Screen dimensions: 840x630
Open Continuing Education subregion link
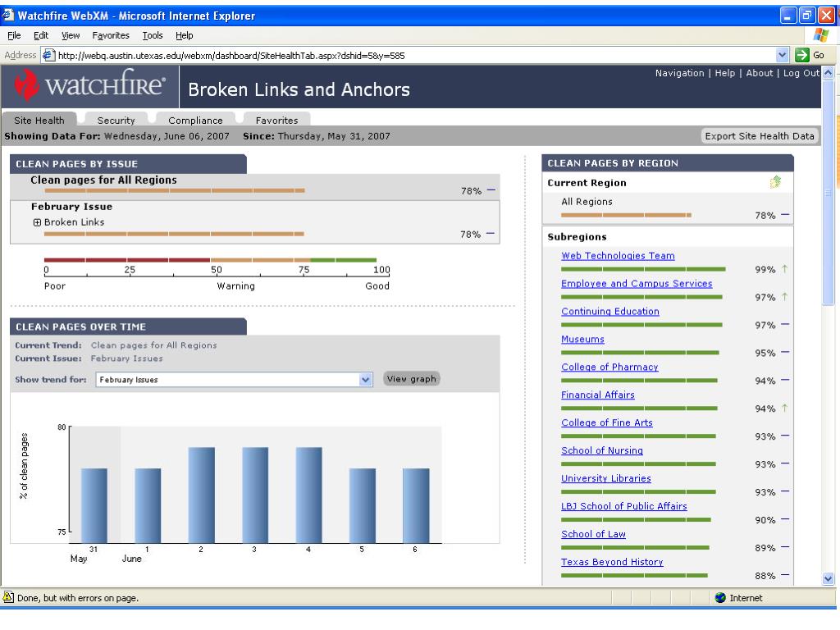point(610,311)
